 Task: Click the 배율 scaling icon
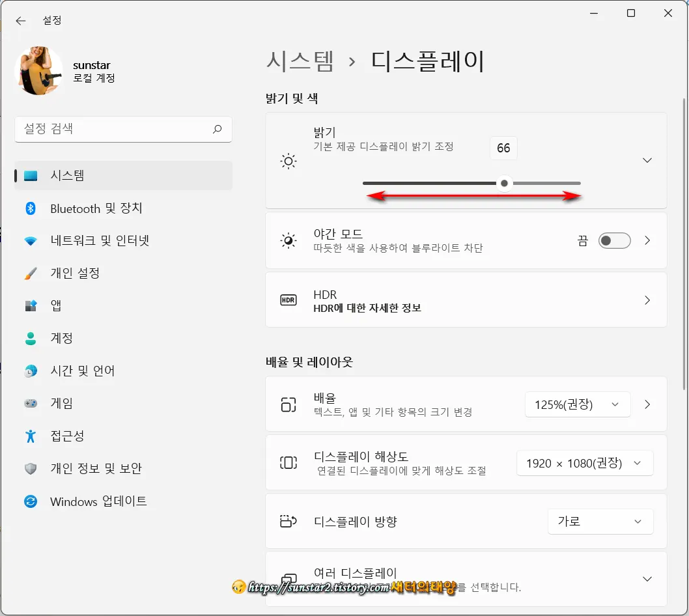click(288, 404)
